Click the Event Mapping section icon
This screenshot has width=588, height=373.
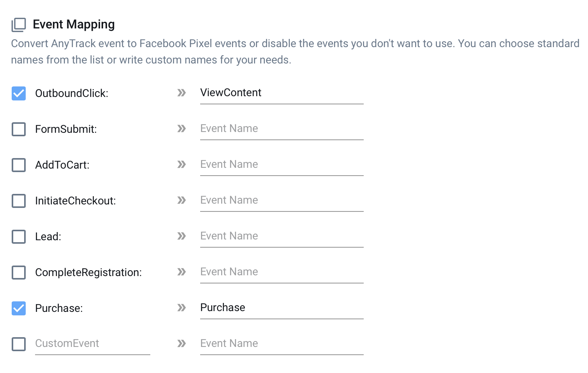tap(18, 25)
